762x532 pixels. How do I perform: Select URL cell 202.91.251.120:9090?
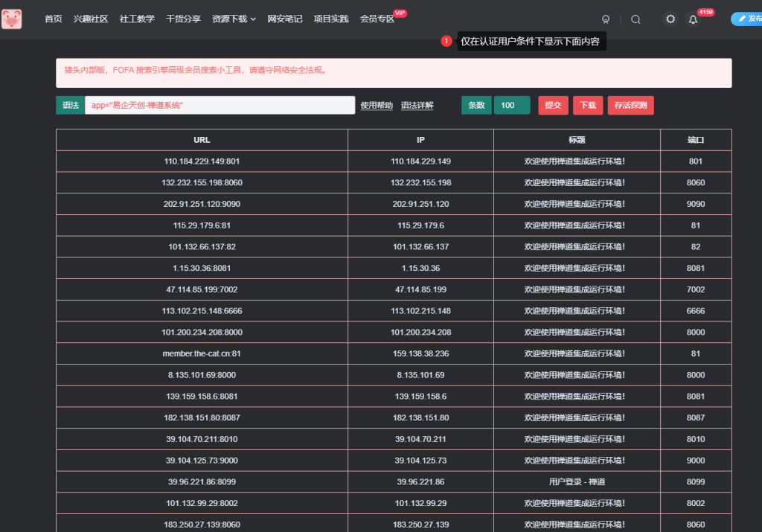[202, 204]
